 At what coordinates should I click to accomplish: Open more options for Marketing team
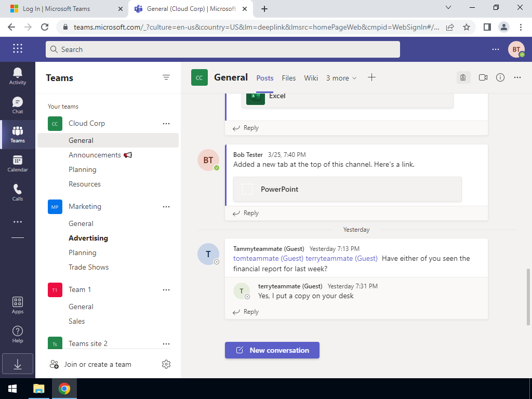tap(166, 207)
